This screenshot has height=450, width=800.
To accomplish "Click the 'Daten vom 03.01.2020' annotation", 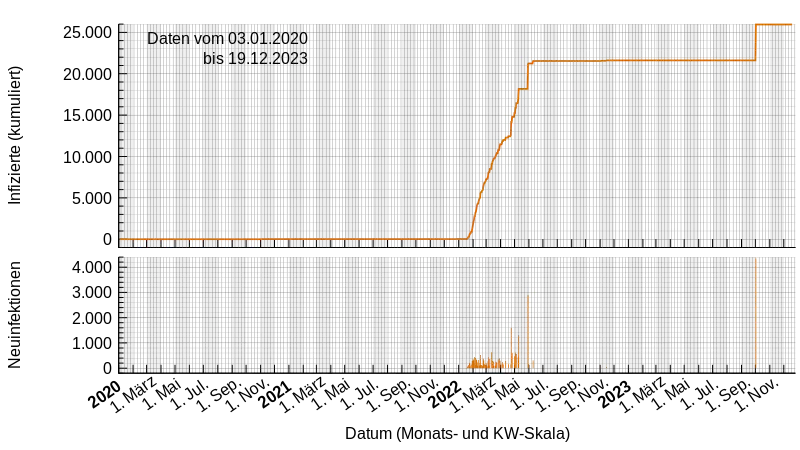I will (228, 39).
